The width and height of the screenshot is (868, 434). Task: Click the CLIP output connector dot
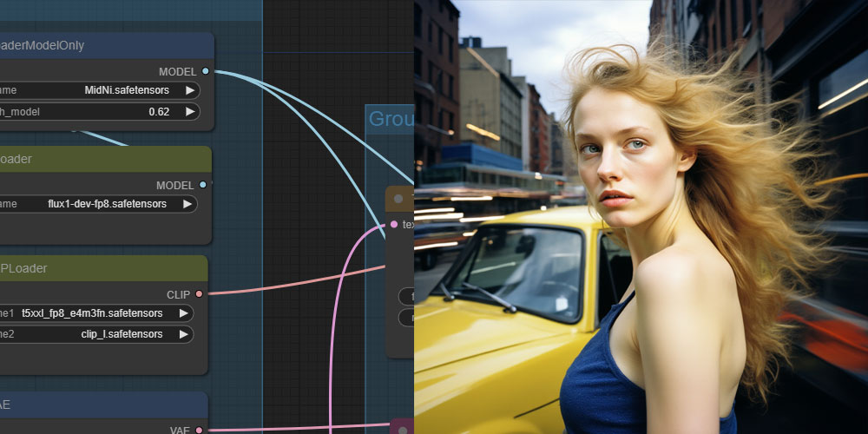[199, 294]
